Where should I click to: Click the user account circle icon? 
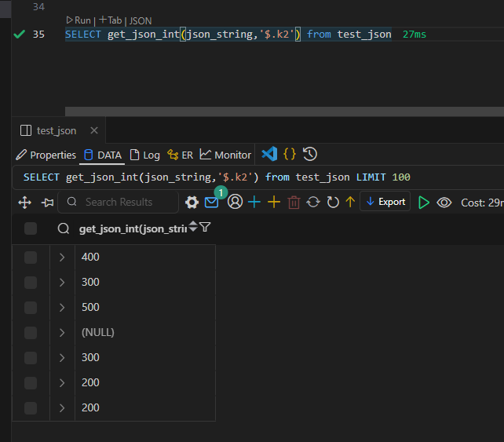click(x=235, y=202)
